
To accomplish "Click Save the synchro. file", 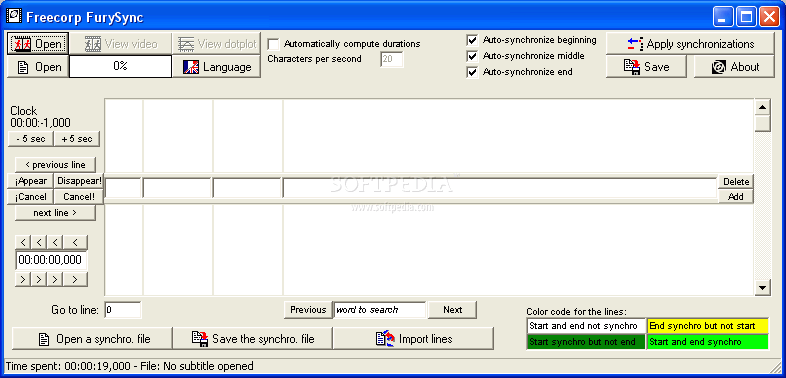I will tap(253, 339).
